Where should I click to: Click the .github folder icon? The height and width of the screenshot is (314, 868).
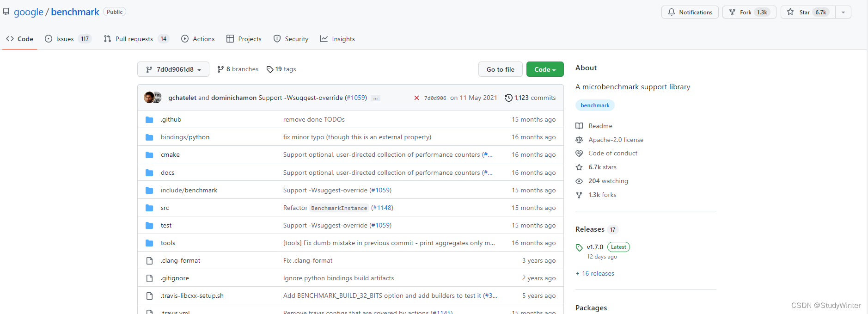[x=149, y=120]
